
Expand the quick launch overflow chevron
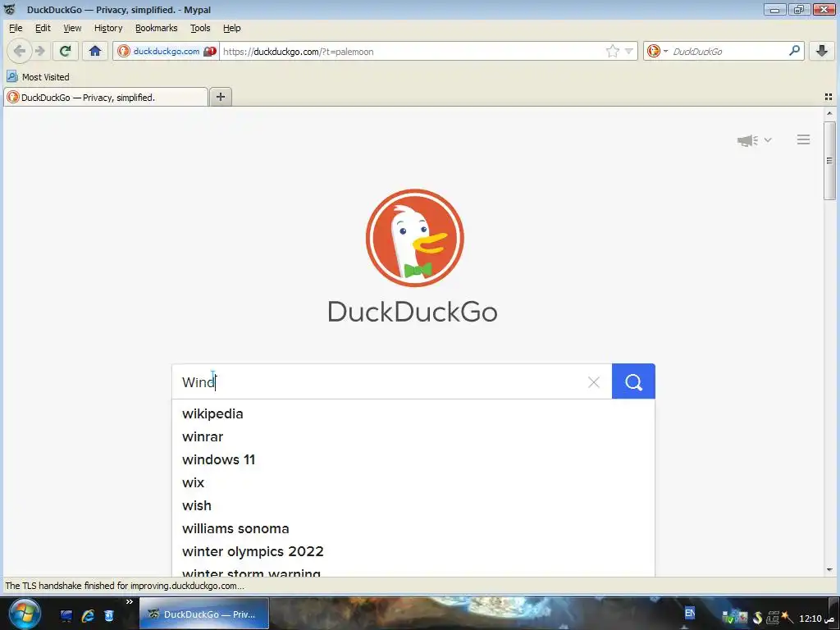click(129, 602)
